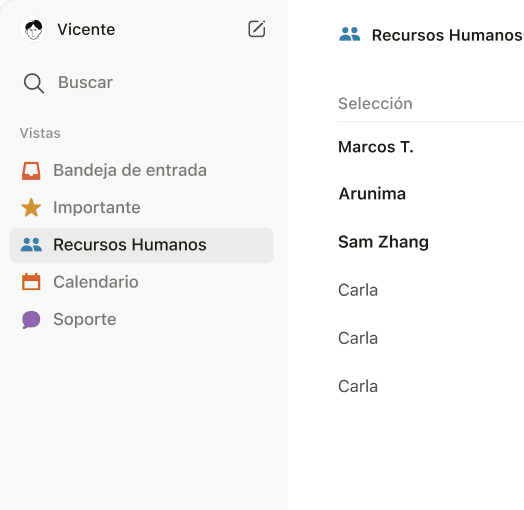Click the Recursos Humanos page title
The width and height of the screenshot is (524, 510).
pyautogui.click(x=447, y=35)
